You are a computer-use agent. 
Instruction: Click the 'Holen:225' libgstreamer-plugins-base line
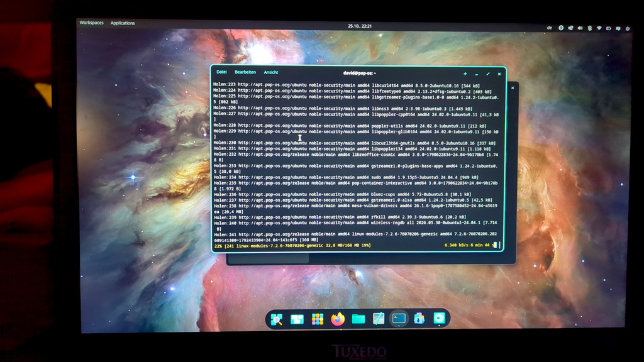(356, 100)
